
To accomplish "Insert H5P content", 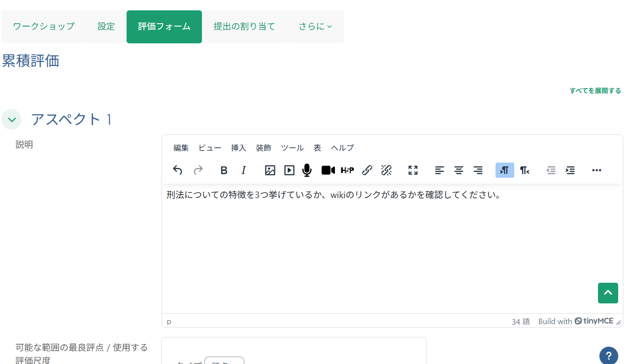I will pos(347,170).
